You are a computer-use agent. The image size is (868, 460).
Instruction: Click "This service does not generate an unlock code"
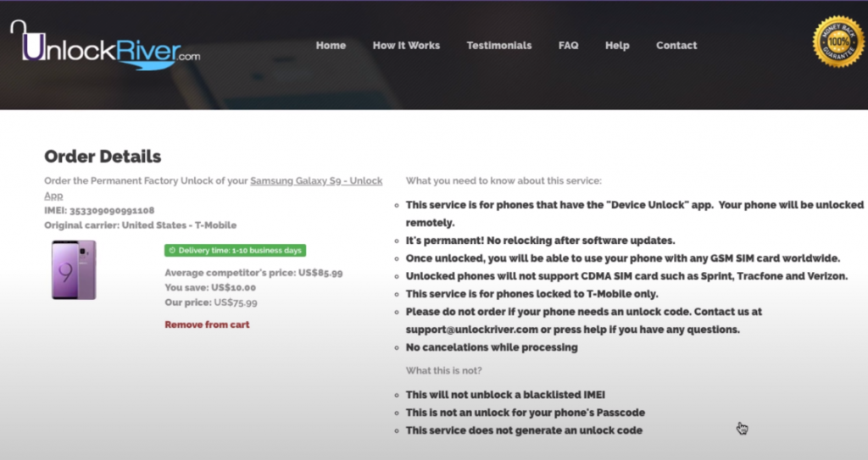click(524, 430)
